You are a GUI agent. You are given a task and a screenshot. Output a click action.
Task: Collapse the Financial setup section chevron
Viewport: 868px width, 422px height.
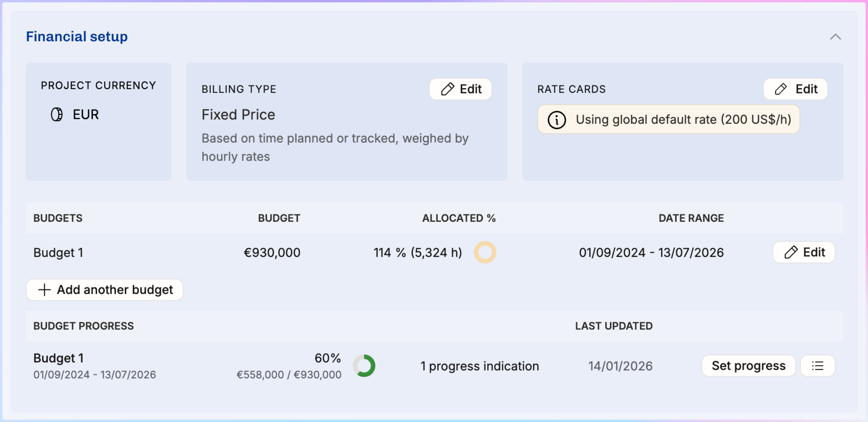835,37
